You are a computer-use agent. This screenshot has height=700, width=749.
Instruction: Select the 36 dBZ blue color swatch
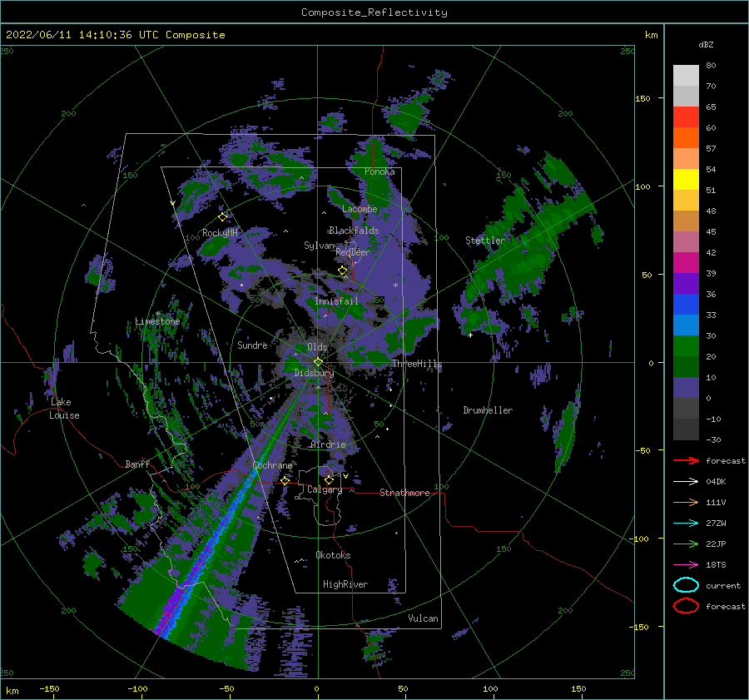click(686, 304)
